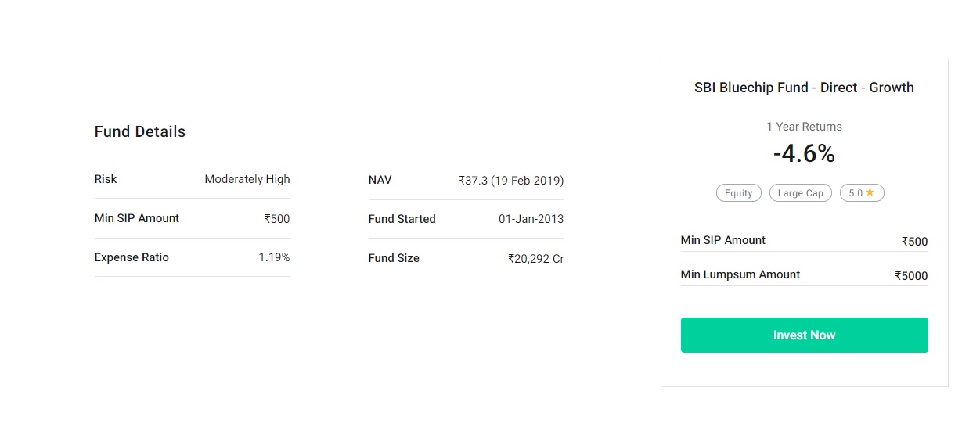This screenshot has height=427, width=980.
Task: Click the SBI Bluechip Fund title
Action: click(804, 88)
